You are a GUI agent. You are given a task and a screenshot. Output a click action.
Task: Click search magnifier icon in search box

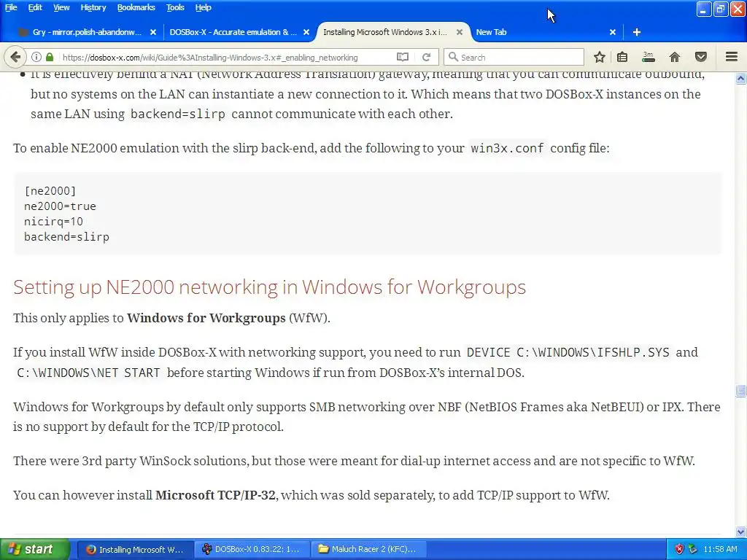coord(453,57)
